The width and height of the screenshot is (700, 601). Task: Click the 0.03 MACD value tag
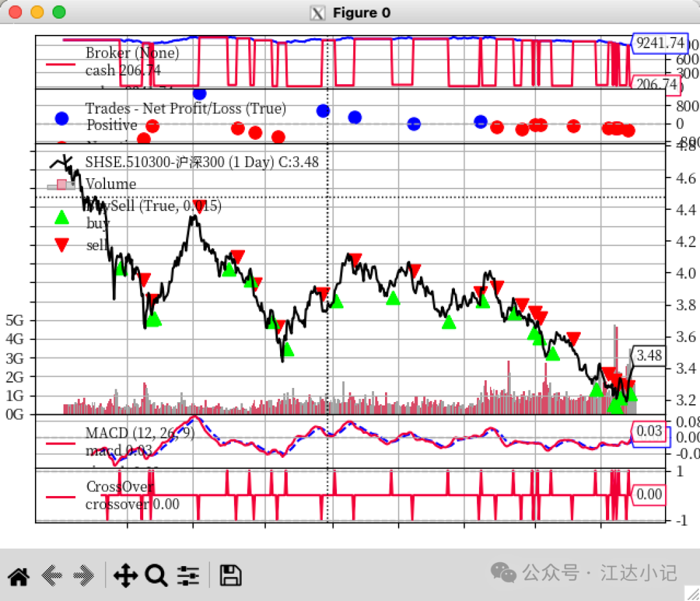[x=649, y=431]
